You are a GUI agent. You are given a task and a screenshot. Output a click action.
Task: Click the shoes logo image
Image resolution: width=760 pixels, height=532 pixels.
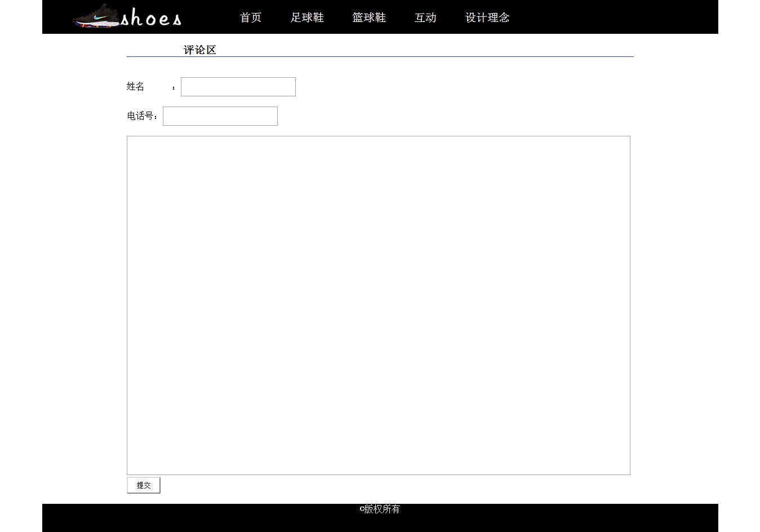coord(127,17)
